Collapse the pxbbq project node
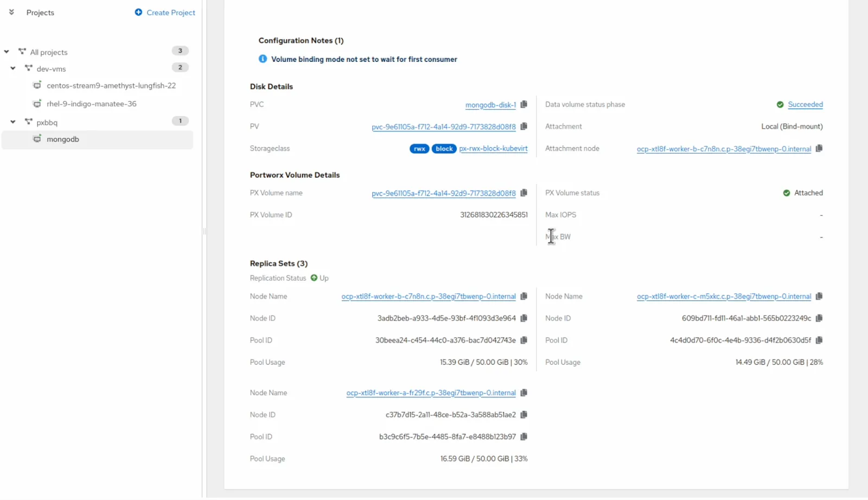The height and width of the screenshot is (500, 868). (13, 122)
